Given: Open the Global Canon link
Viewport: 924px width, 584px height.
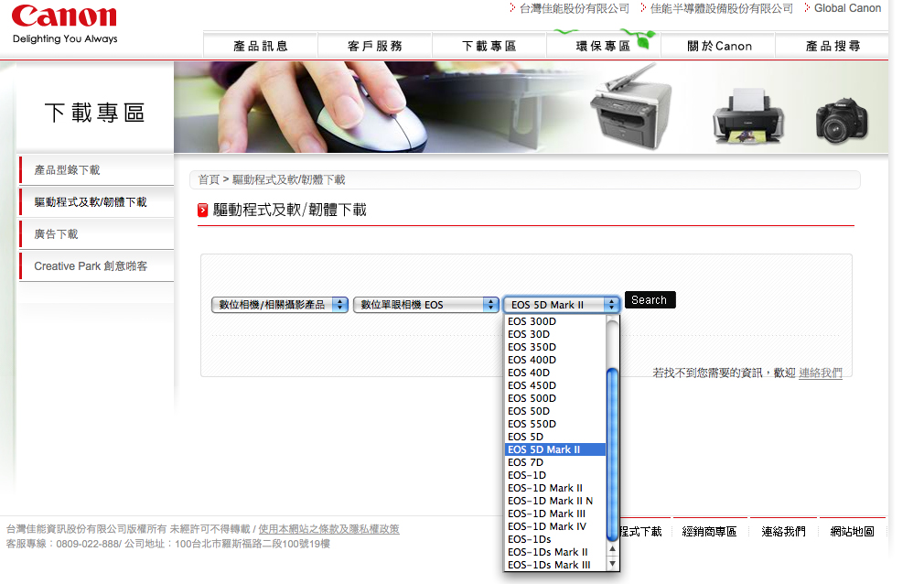Looking at the screenshot, I should 847,8.
